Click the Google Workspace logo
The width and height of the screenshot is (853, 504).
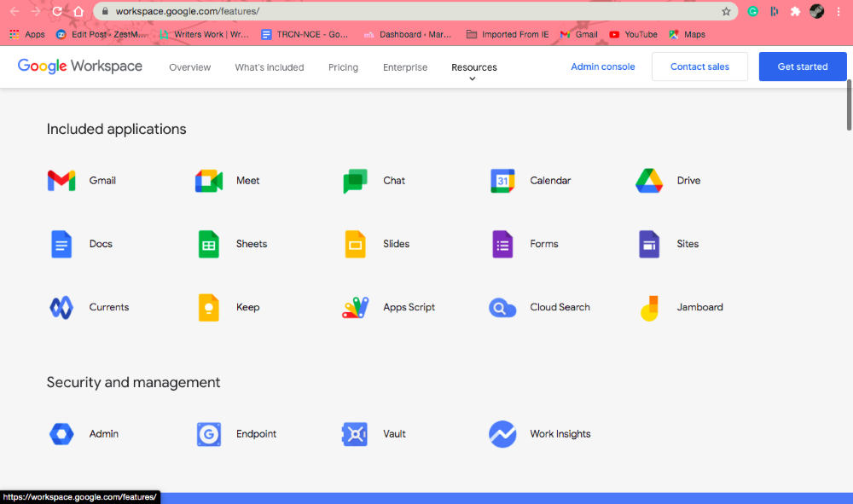(x=80, y=67)
